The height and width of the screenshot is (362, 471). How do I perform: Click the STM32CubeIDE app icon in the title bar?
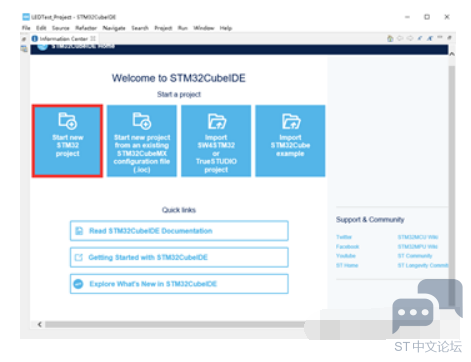pos(26,17)
